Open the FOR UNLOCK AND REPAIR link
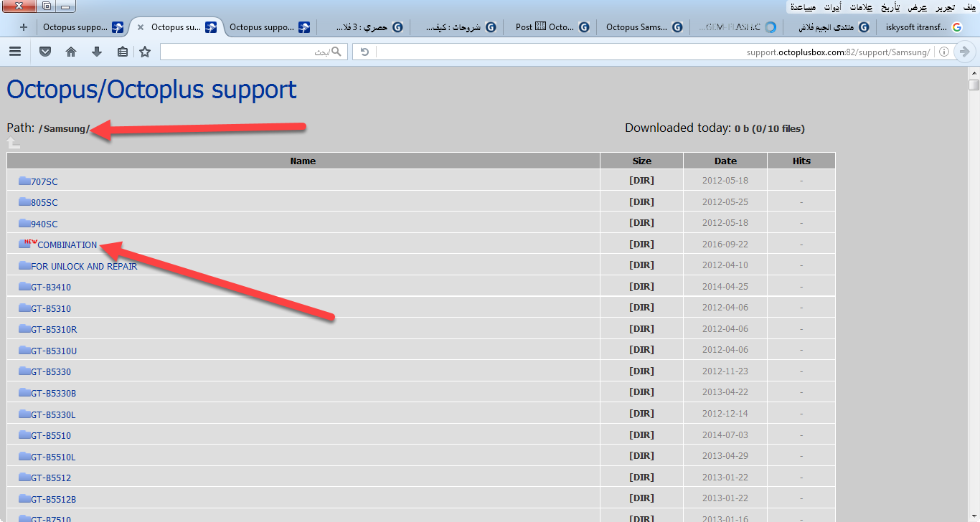 pyautogui.click(x=84, y=267)
